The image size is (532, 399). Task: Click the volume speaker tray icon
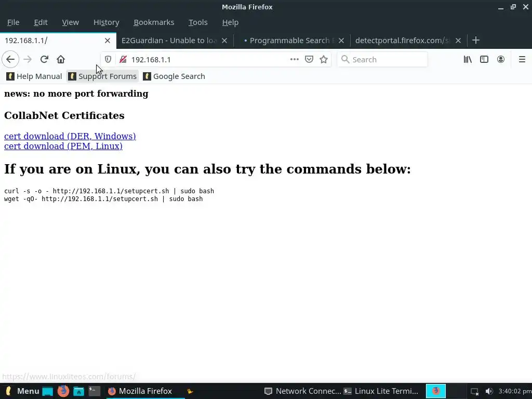coord(488,392)
